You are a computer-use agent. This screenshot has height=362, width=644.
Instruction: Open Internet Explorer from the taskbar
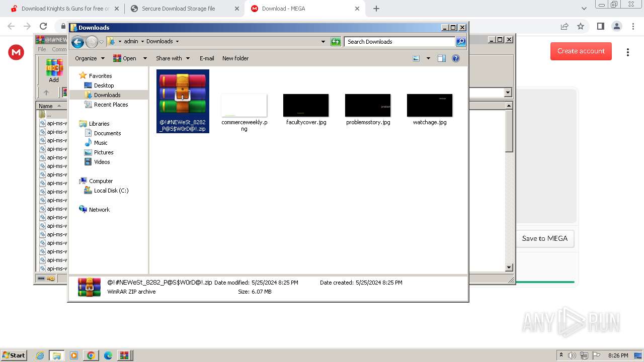(x=40, y=355)
